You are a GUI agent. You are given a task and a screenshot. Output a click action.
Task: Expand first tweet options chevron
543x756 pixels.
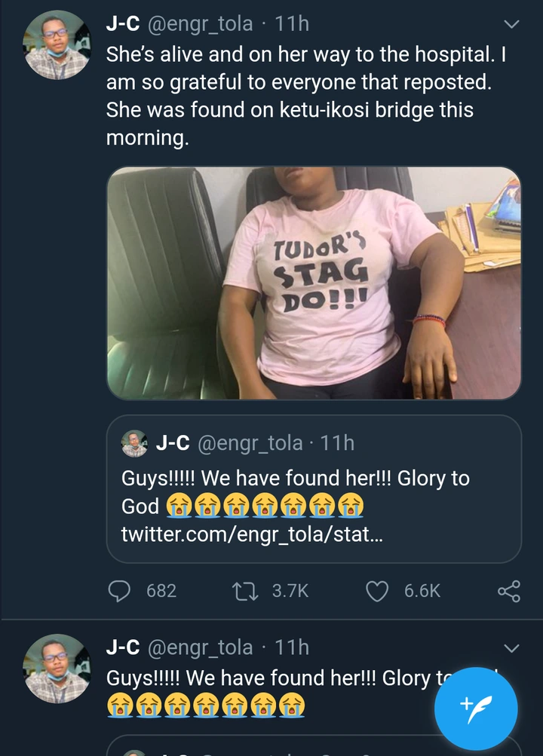click(x=511, y=25)
